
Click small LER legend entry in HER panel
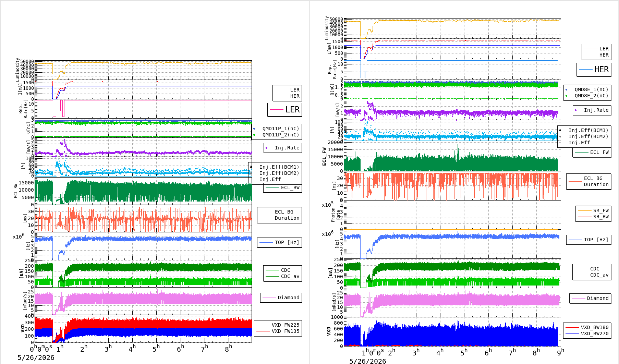604,49
